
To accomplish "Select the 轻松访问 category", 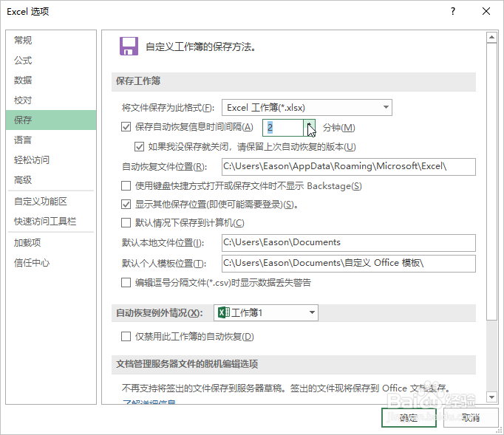I will point(51,160).
